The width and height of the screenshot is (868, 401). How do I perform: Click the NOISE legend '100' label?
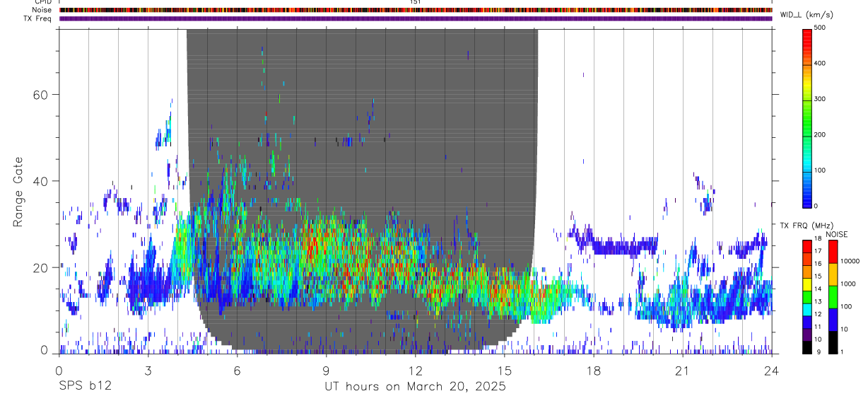(x=847, y=306)
